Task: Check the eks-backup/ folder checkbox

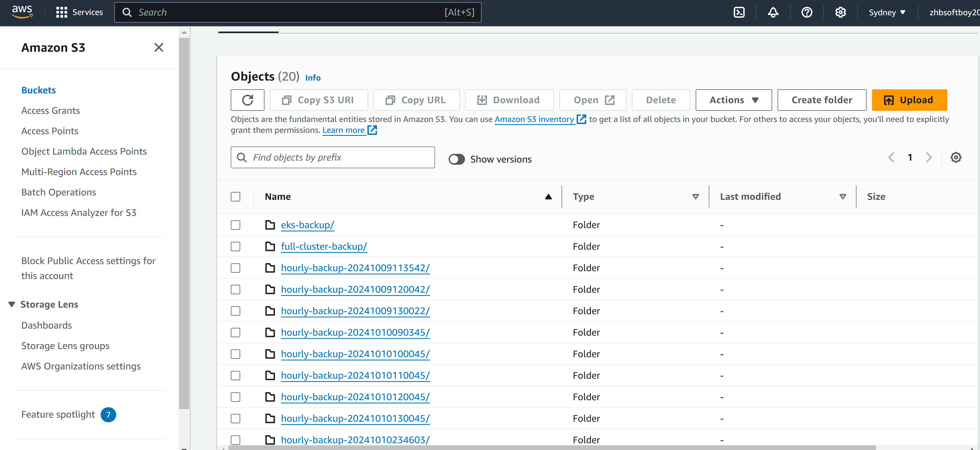Action: click(x=236, y=225)
